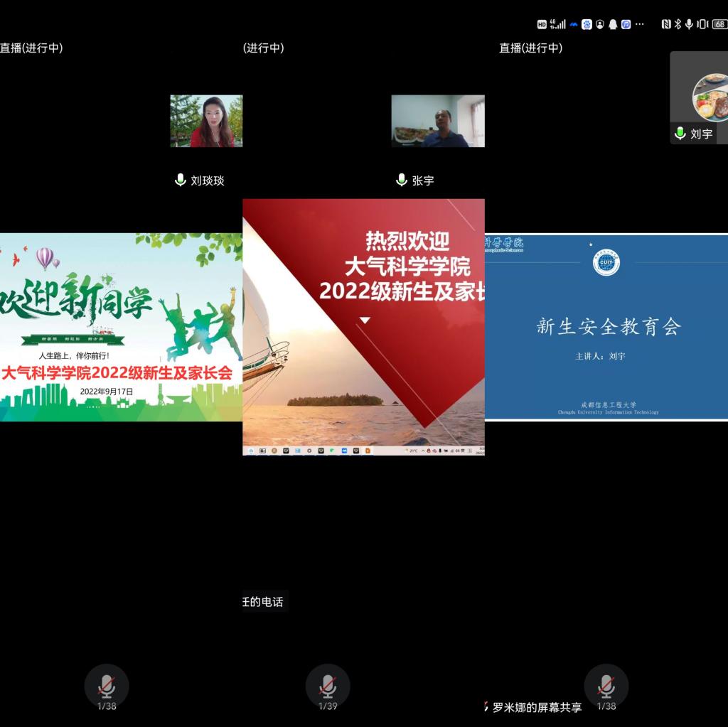Tap 刘宇's avatar tile
Screen dimensions: 728x727
point(710,97)
